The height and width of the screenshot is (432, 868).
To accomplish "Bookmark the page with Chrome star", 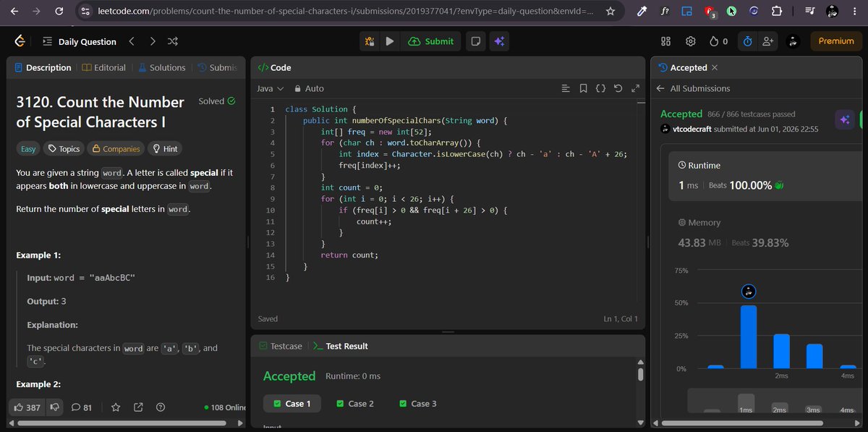I will tap(610, 12).
